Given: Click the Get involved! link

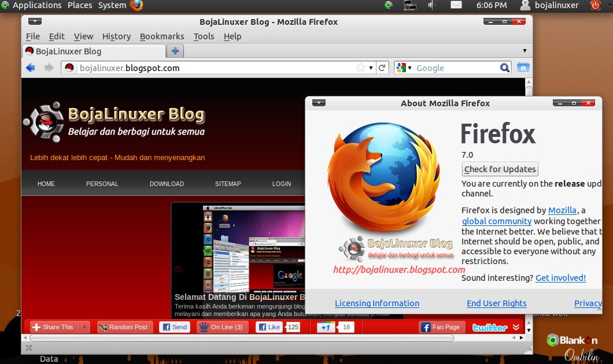Looking at the screenshot, I should pyautogui.click(x=560, y=278).
